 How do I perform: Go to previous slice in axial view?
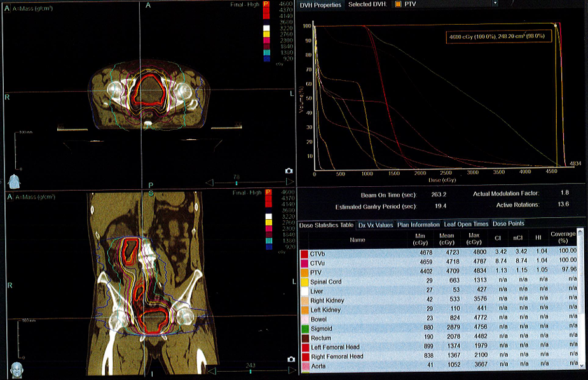coord(209,183)
